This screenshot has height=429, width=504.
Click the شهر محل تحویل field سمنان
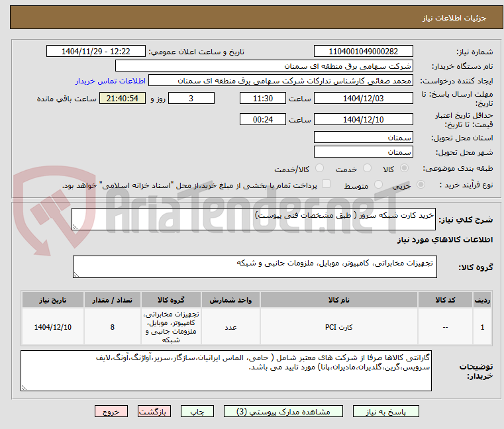363,152
